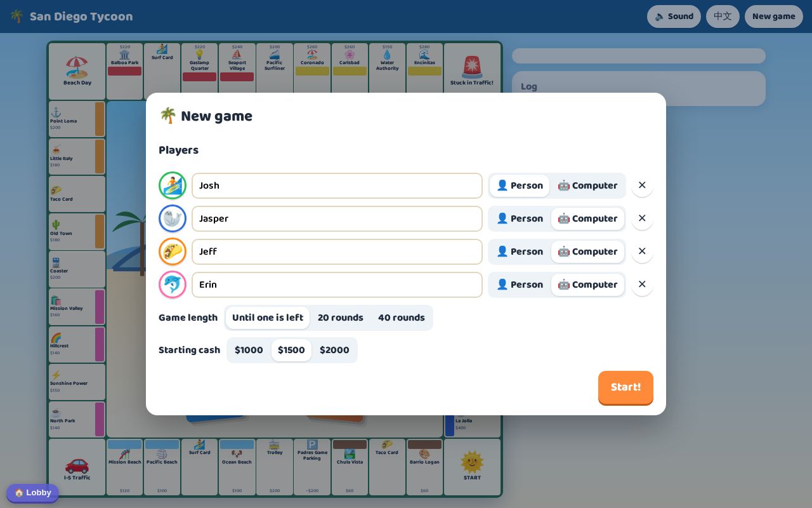Click the Taco Card tile on the bottom row
The height and width of the screenshot is (508, 812).
click(x=387, y=467)
